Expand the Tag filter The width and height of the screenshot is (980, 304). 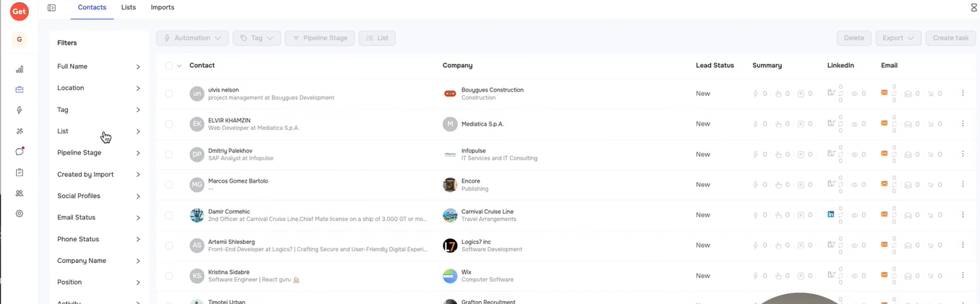pos(99,110)
